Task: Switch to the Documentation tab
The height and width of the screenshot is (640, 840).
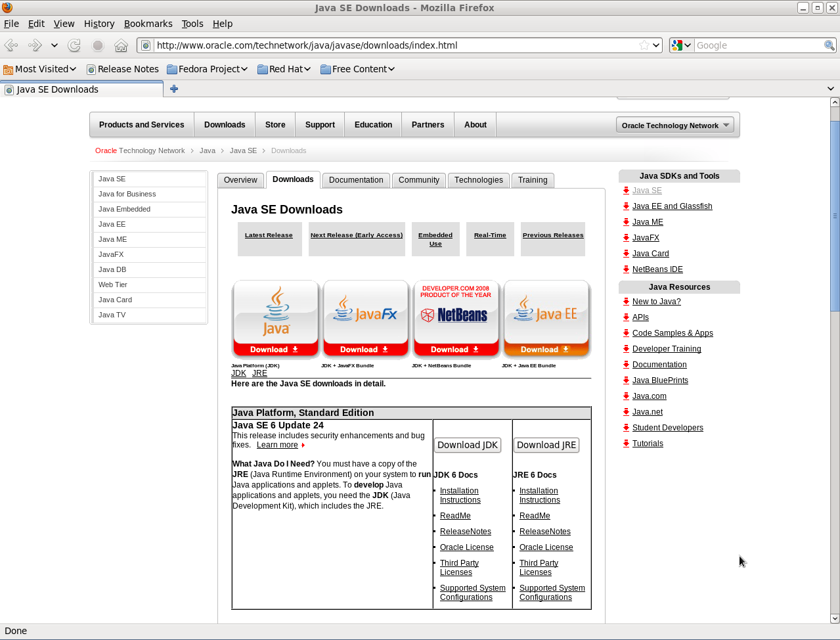Action: 356,180
